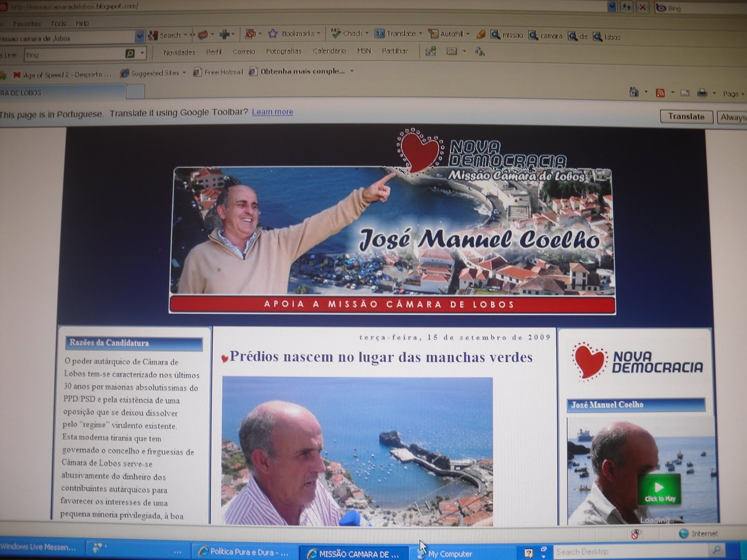Click the red share icon beside Bookmarks
The height and width of the screenshot is (560, 747).
pos(251,34)
